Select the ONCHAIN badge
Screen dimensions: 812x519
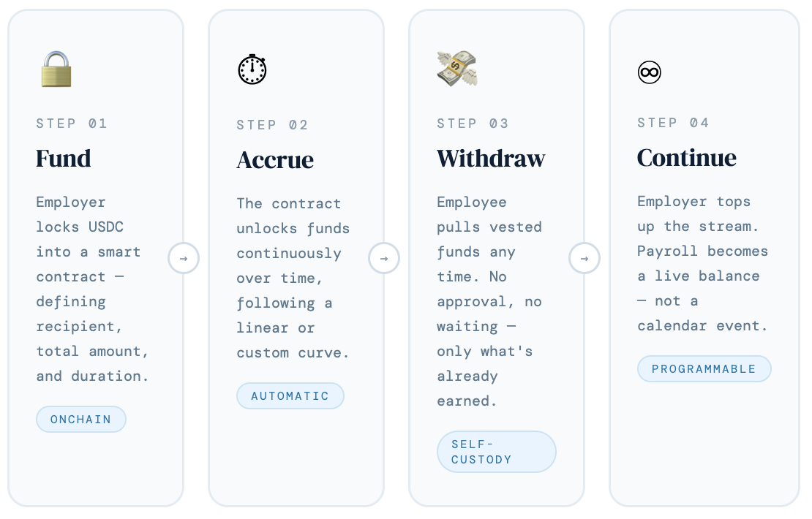click(80, 419)
